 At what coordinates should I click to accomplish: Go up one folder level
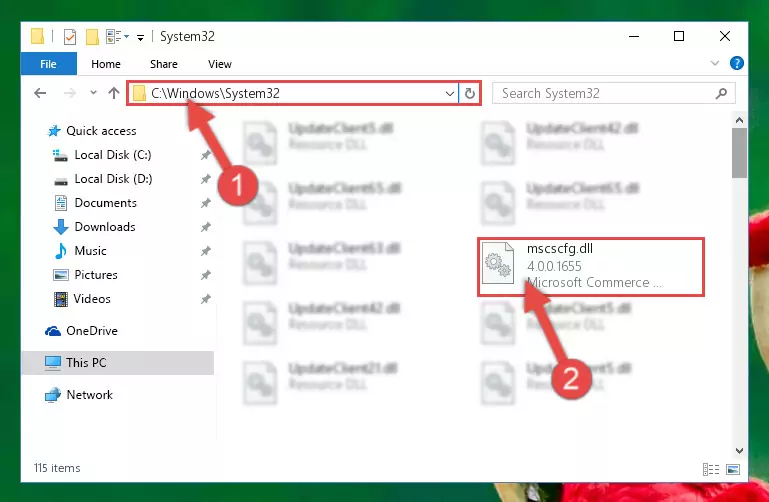[x=114, y=93]
